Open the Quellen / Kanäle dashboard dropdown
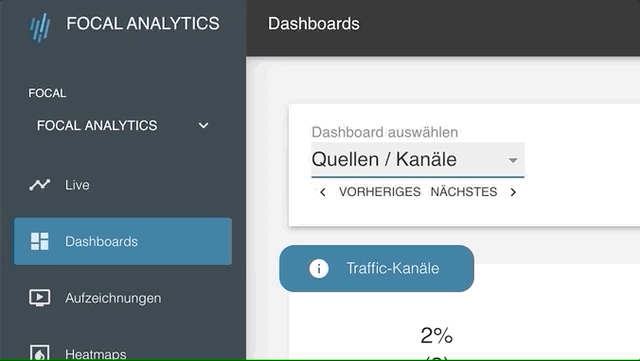Screen dimensions: 640x361 point(418,160)
